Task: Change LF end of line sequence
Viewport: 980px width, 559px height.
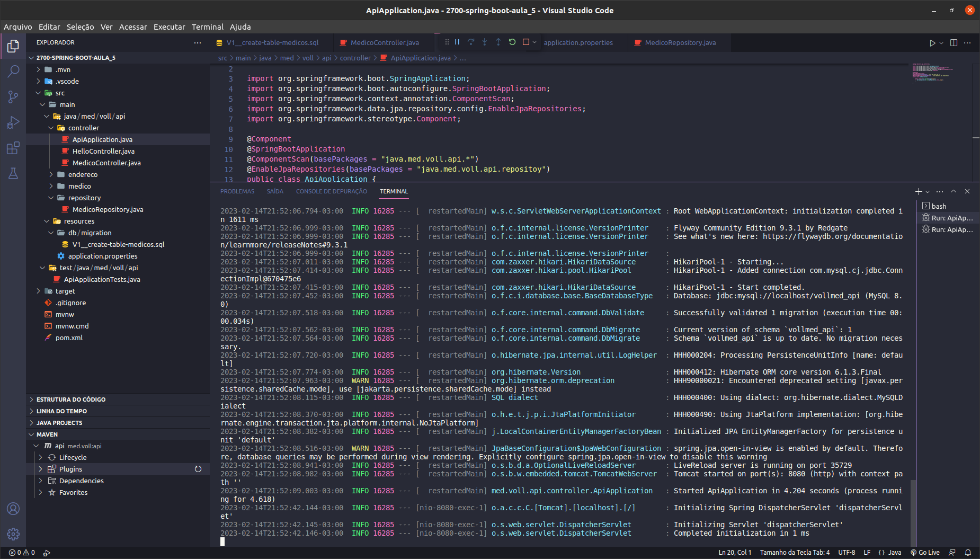Action: [x=867, y=552]
